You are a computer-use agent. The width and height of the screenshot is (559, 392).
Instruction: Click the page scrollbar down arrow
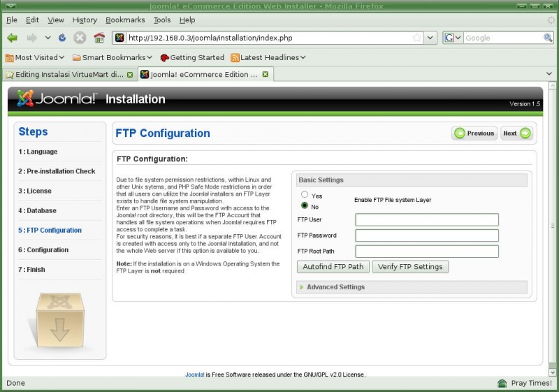(553, 372)
